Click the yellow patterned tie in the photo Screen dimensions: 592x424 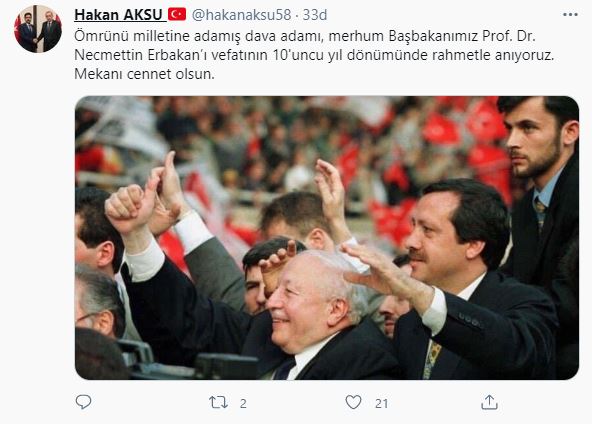(x=432, y=359)
